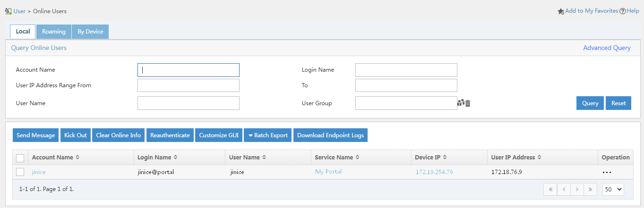Go to the next page of results
Viewport: 644px width, 208px height.
pos(577,190)
